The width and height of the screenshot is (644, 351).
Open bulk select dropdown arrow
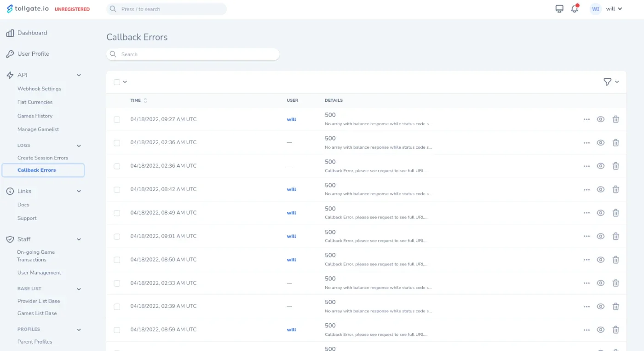[x=125, y=82]
